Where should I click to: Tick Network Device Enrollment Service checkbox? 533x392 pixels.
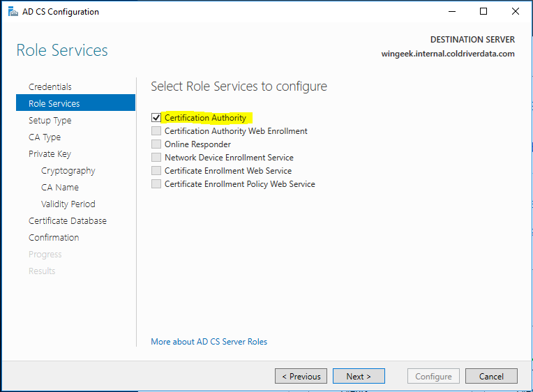tap(156, 158)
